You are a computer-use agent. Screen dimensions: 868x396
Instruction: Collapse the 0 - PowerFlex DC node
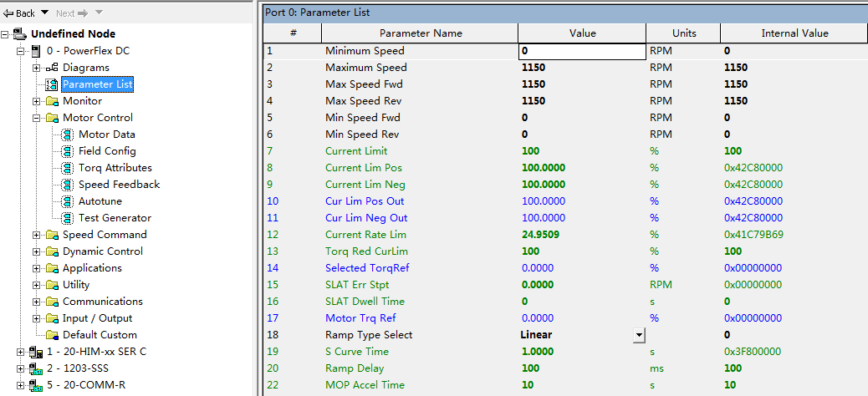[20, 51]
